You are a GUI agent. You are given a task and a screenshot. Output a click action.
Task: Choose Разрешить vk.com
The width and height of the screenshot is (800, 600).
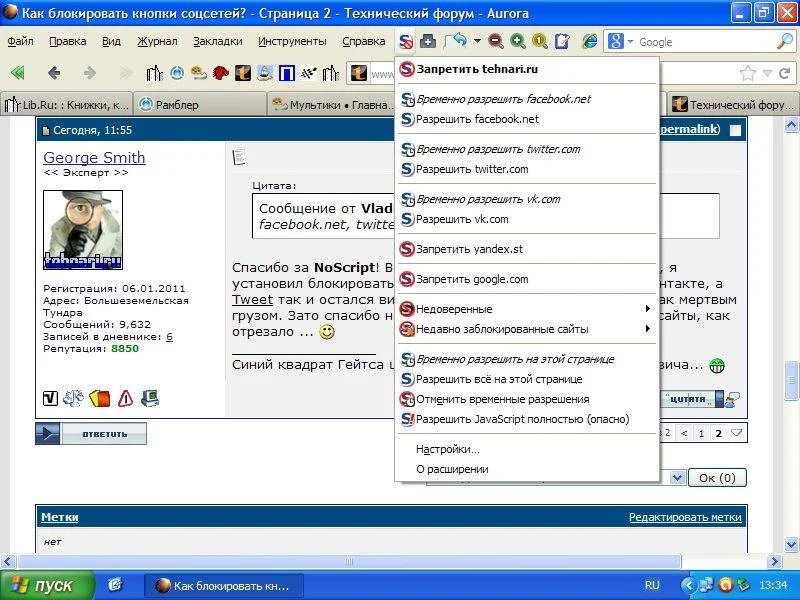tap(527, 219)
